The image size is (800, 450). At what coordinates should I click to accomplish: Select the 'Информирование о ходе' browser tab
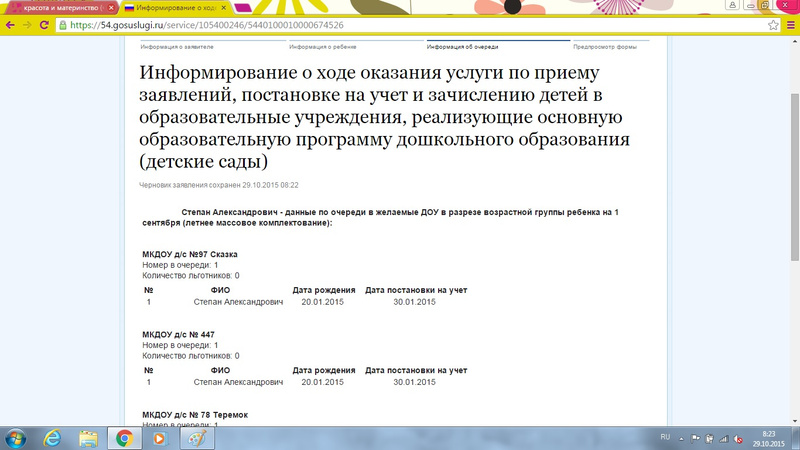[x=176, y=8]
